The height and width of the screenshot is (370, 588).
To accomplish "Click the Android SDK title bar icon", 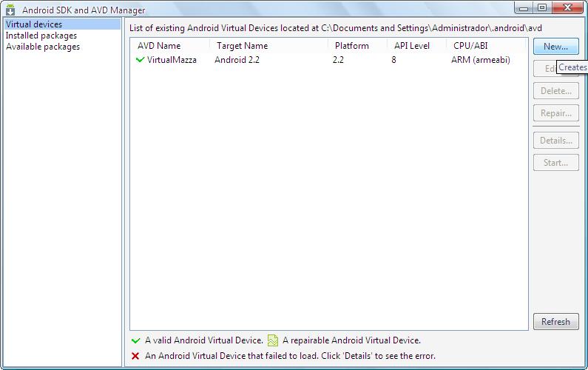I will [10, 10].
